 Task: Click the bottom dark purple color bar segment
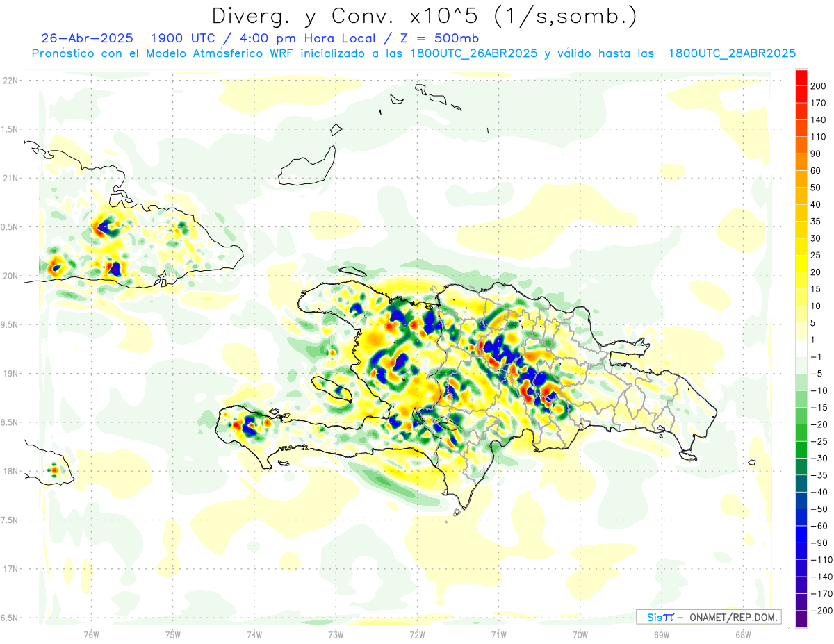point(802,619)
